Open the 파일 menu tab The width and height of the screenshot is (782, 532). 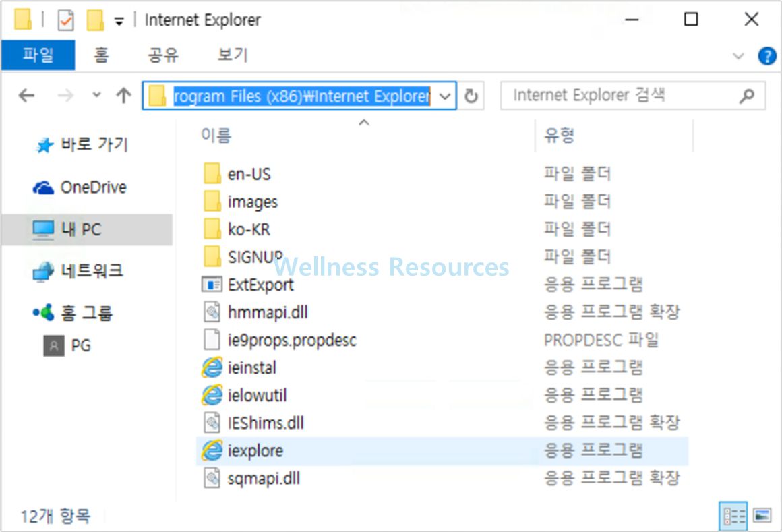tap(38, 55)
